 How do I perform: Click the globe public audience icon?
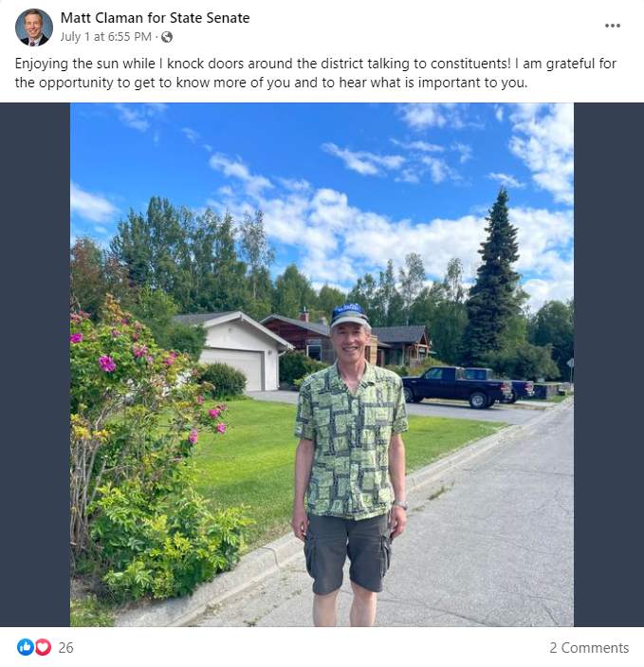[167, 37]
